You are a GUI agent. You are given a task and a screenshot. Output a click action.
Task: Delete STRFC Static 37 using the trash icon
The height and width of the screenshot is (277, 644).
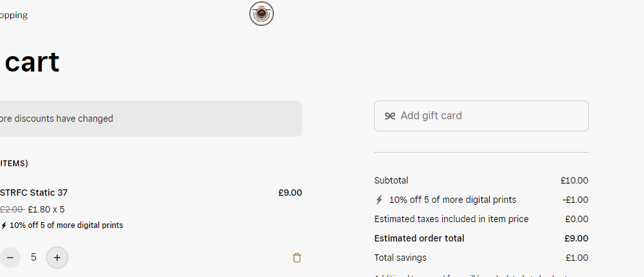[x=297, y=258]
